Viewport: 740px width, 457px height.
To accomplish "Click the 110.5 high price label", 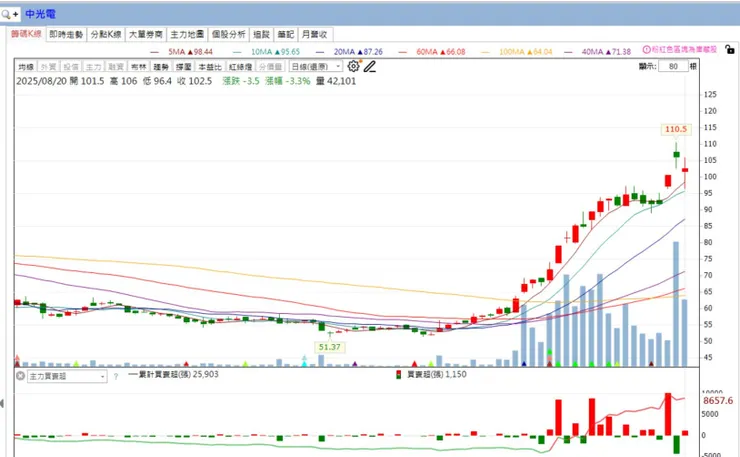I will pos(676,129).
